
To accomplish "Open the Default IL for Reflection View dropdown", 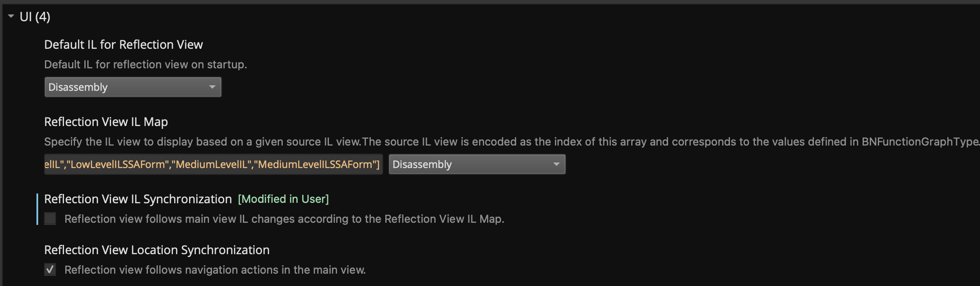I will pos(133,87).
